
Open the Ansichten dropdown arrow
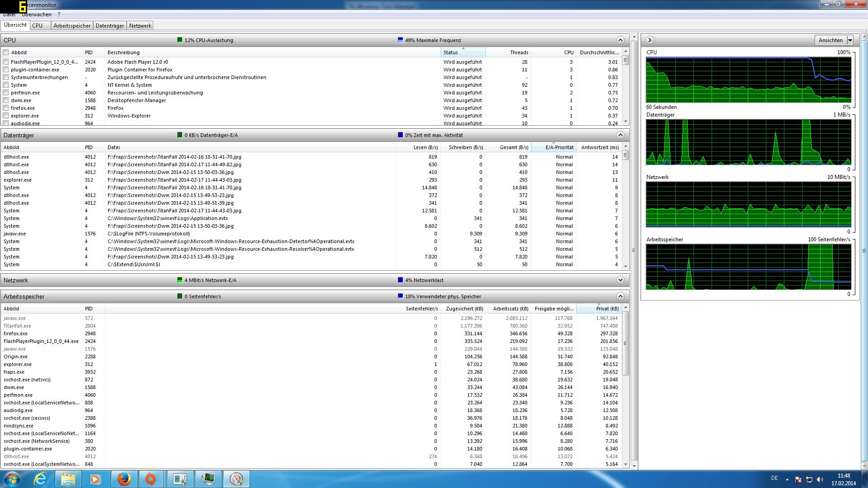click(x=850, y=40)
